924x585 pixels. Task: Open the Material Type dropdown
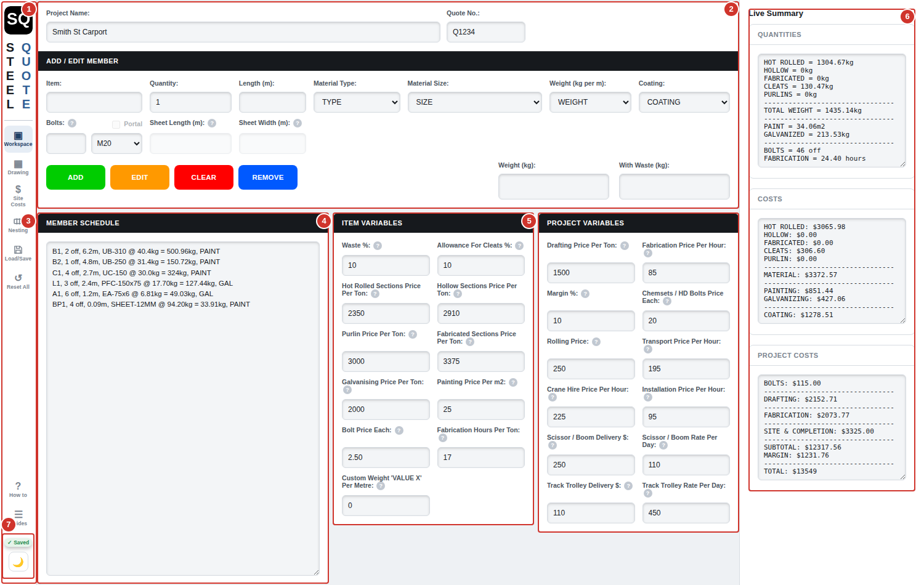[x=357, y=102]
